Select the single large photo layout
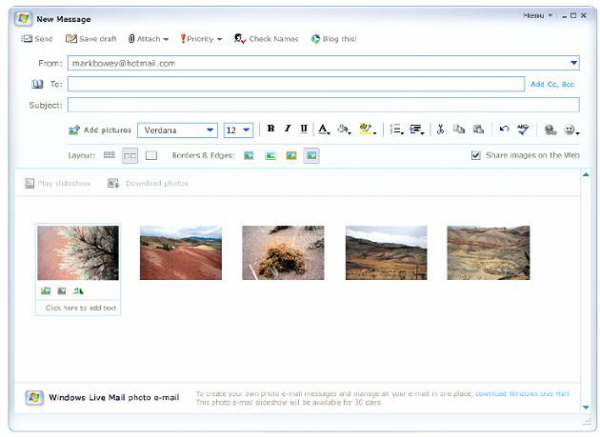The width and height of the screenshot is (600, 437). tap(151, 155)
